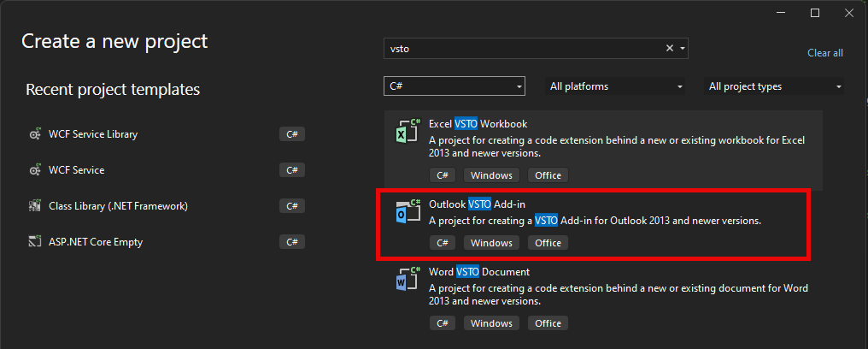868x349 pixels.
Task: Click the Excel VSTO Workbook description text
Action: tap(617, 146)
